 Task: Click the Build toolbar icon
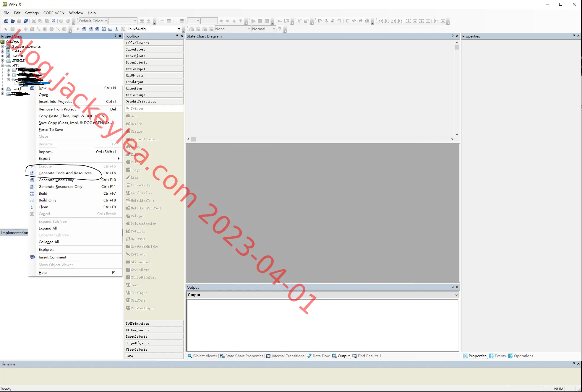(x=104, y=29)
